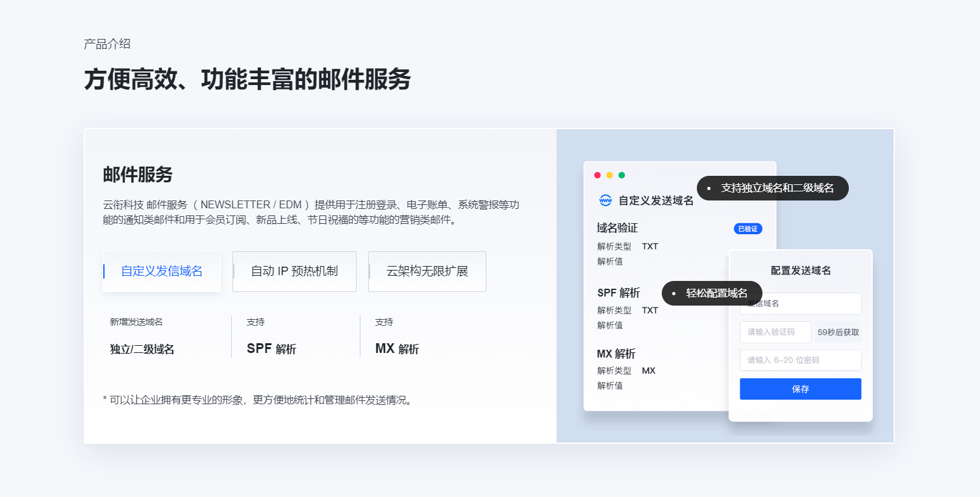980x497 pixels.
Task: Click the SPF 解析 heading in the preview card
Action: click(x=618, y=293)
